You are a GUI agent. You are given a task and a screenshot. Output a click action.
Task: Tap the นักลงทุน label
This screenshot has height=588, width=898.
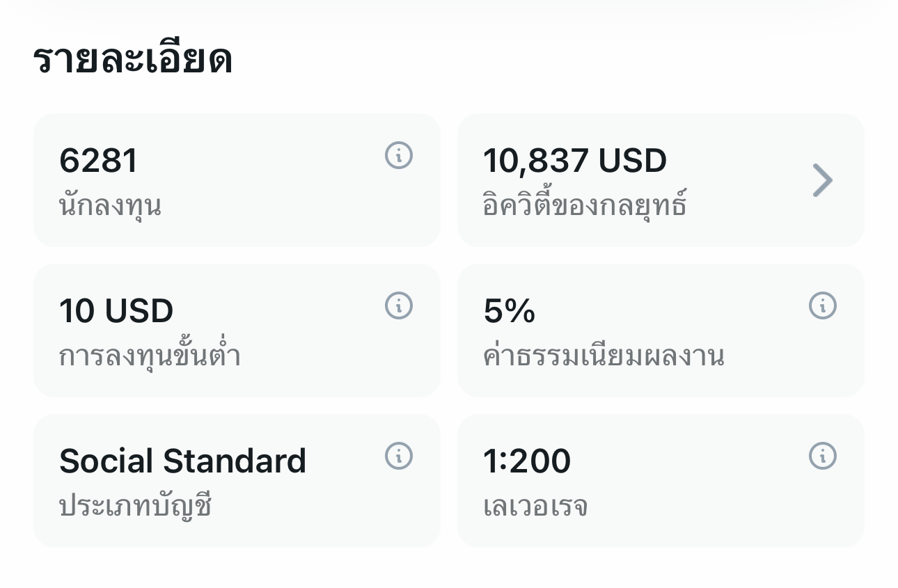[x=110, y=205]
